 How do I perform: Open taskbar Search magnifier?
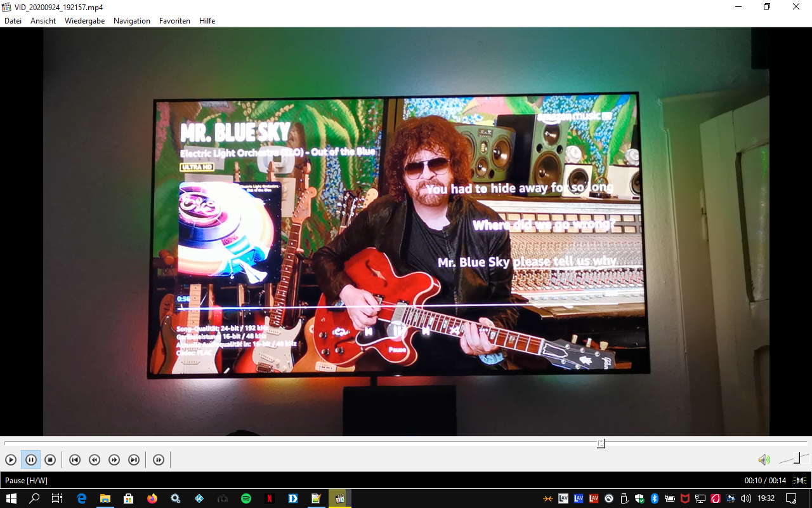(x=34, y=498)
